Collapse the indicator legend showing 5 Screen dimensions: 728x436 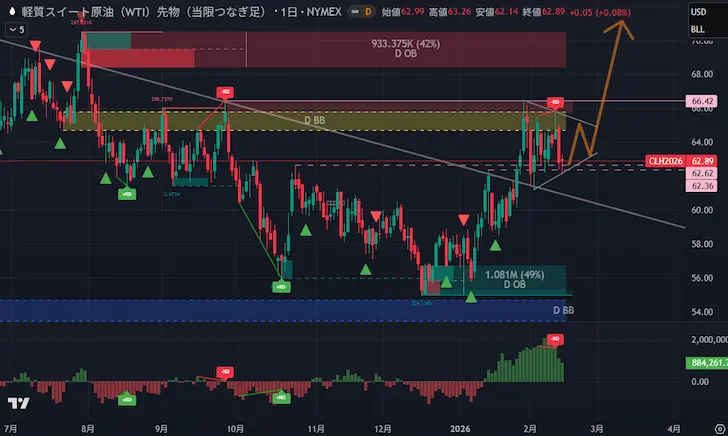coord(16,30)
